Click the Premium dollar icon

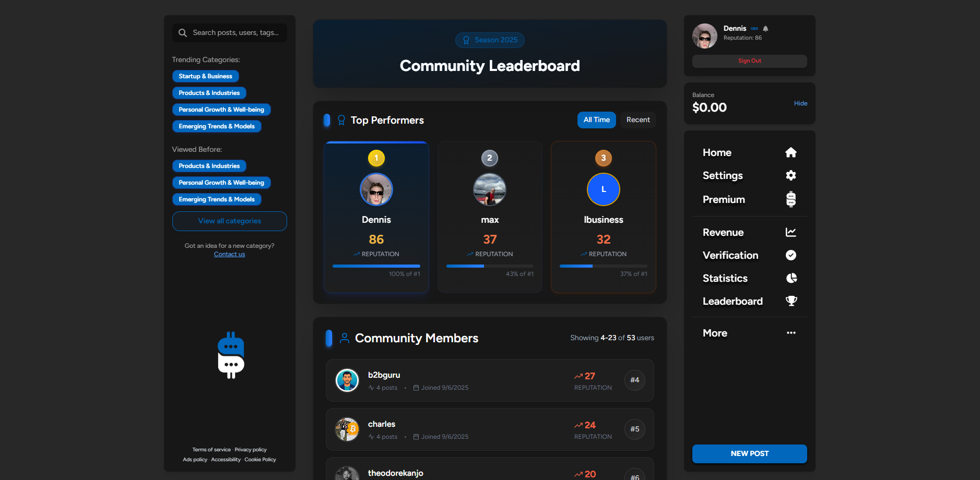[x=791, y=199]
